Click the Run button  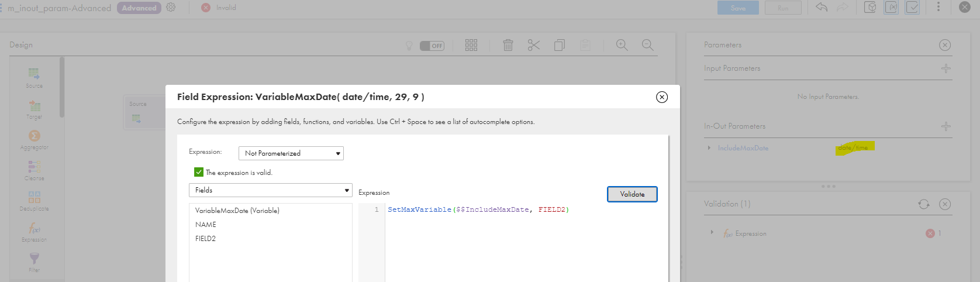(x=783, y=8)
